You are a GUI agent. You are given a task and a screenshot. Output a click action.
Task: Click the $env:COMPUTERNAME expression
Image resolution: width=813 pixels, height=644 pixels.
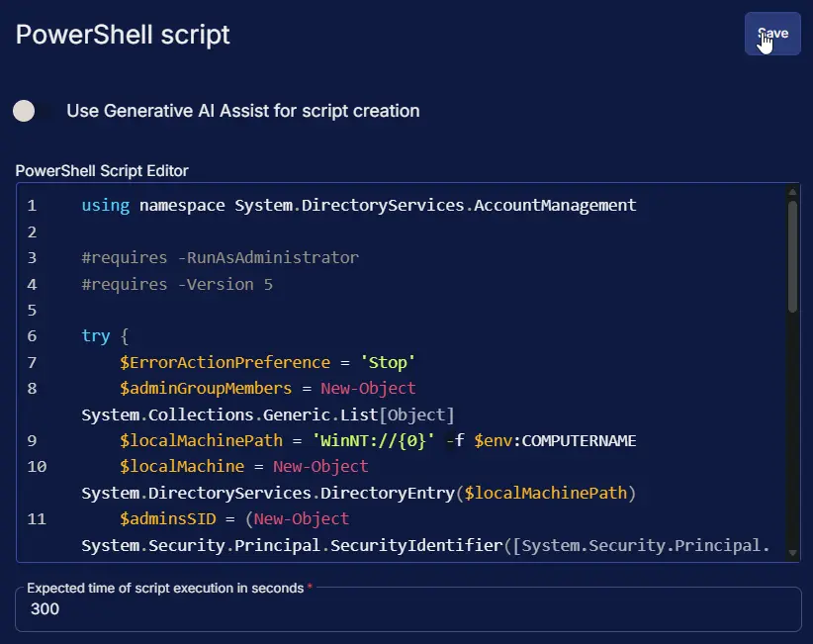(x=555, y=440)
